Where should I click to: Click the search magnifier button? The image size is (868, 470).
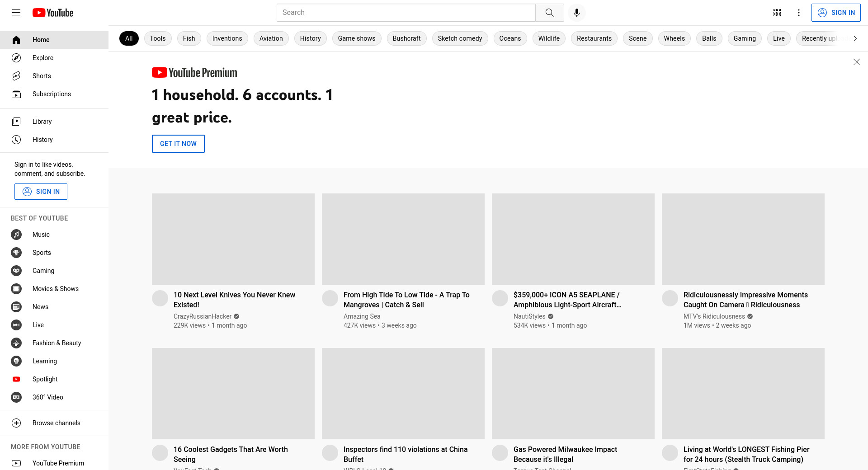click(x=549, y=13)
